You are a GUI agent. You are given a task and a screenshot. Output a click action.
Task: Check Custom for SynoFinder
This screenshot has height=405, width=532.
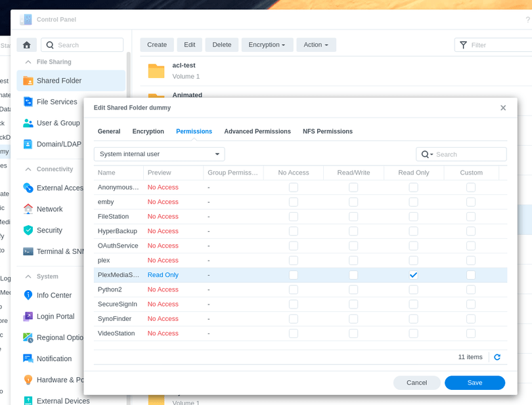(470, 319)
